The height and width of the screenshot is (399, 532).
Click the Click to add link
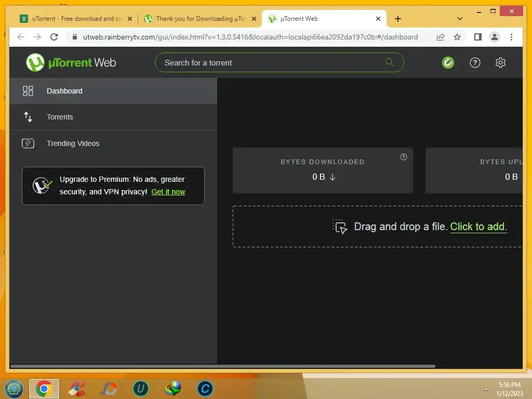click(x=478, y=227)
